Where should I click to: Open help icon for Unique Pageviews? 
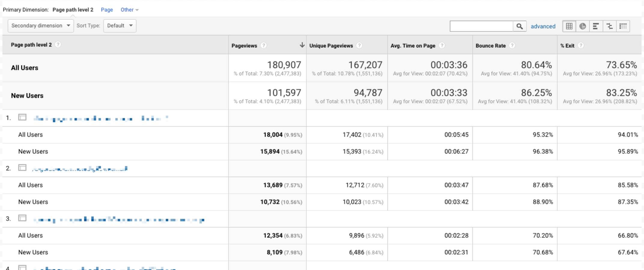point(359,45)
